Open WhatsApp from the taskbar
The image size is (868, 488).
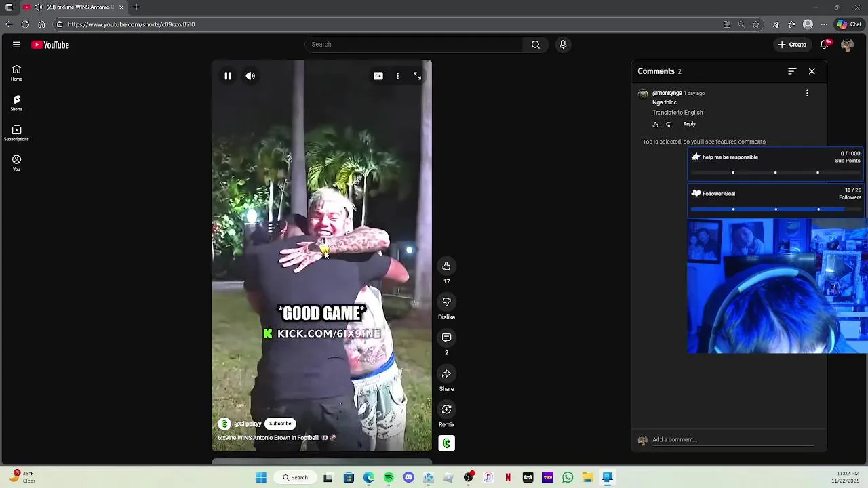coord(568,478)
